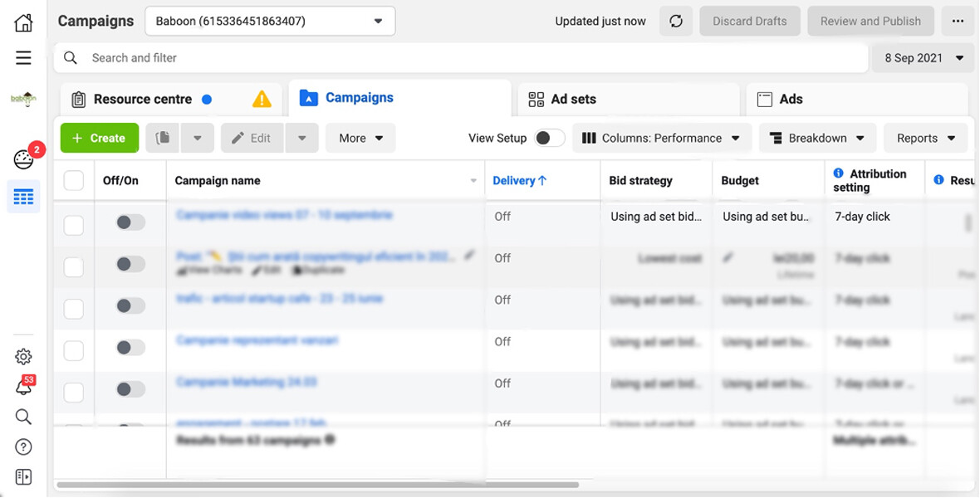The height and width of the screenshot is (498, 980).
Task: Click the refresh data icon next to Updated just now
Action: click(675, 21)
